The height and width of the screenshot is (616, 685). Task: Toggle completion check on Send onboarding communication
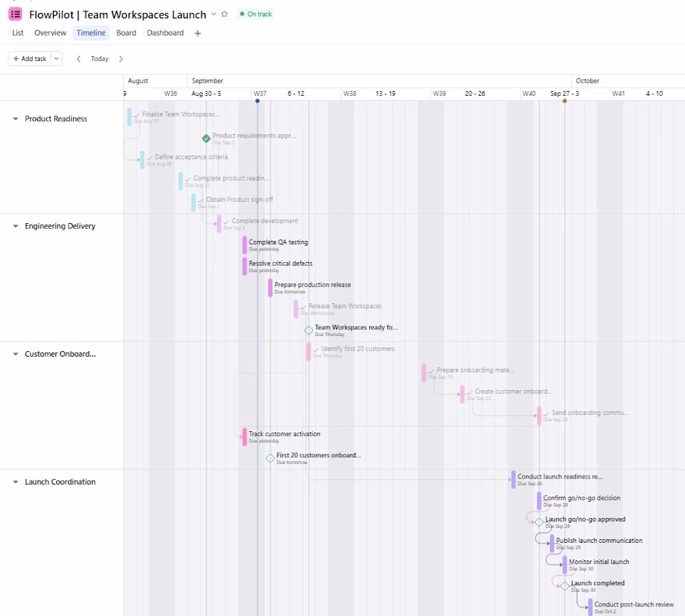(547, 413)
